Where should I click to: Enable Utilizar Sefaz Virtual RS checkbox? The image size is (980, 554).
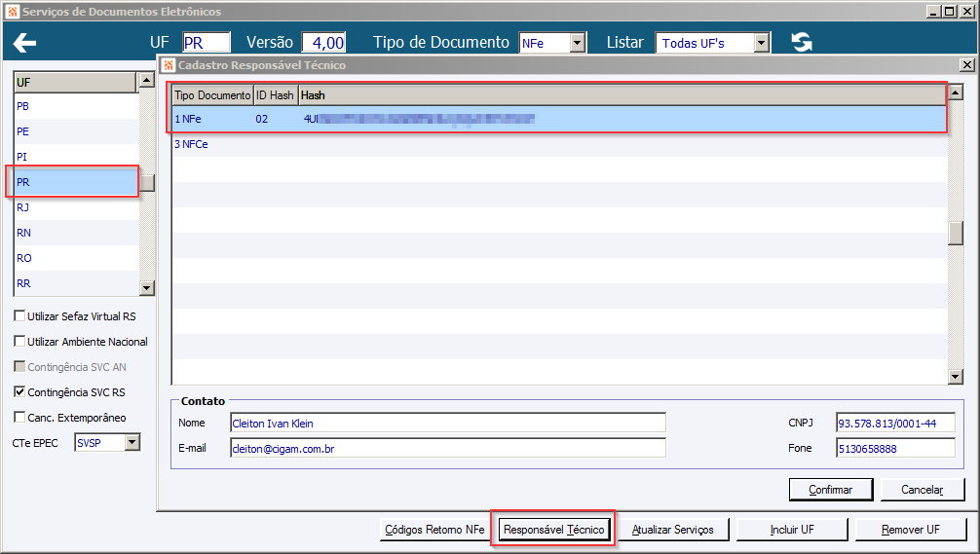19,316
